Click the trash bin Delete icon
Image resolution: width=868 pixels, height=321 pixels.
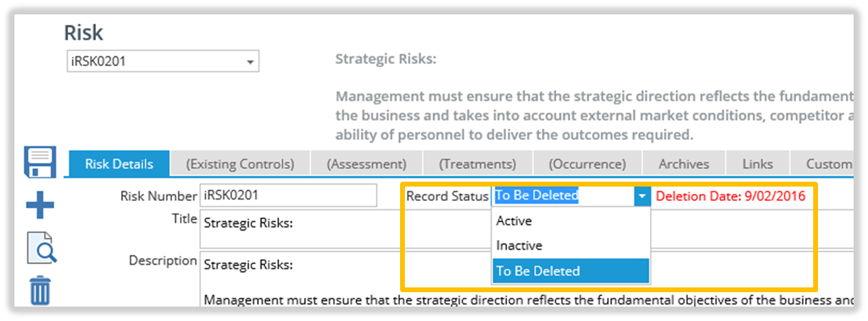click(40, 291)
